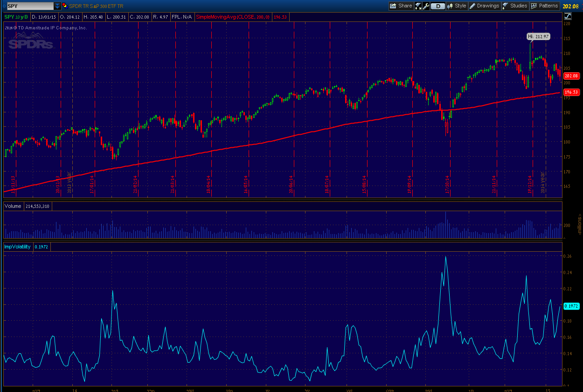Click the 18/04/14 expiration date marker
The width and height of the screenshot is (583, 392).
[x=208, y=184]
